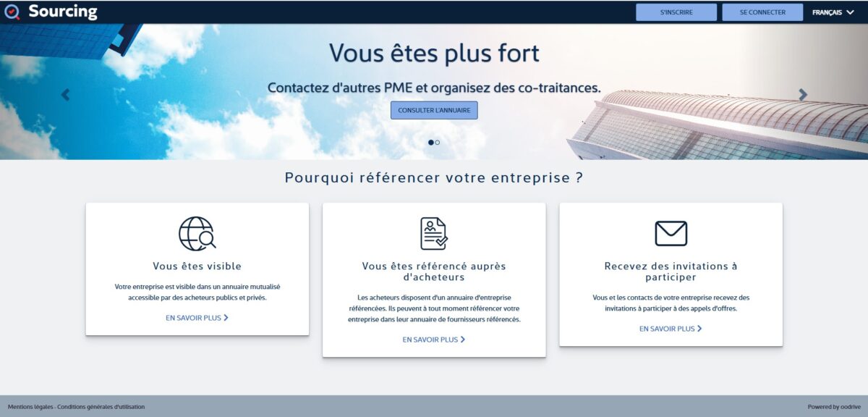This screenshot has height=417, width=868.
Task: Open EN SAVOIR PLUS under référencé auprès d'acheteurs
Action: point(434,340)
